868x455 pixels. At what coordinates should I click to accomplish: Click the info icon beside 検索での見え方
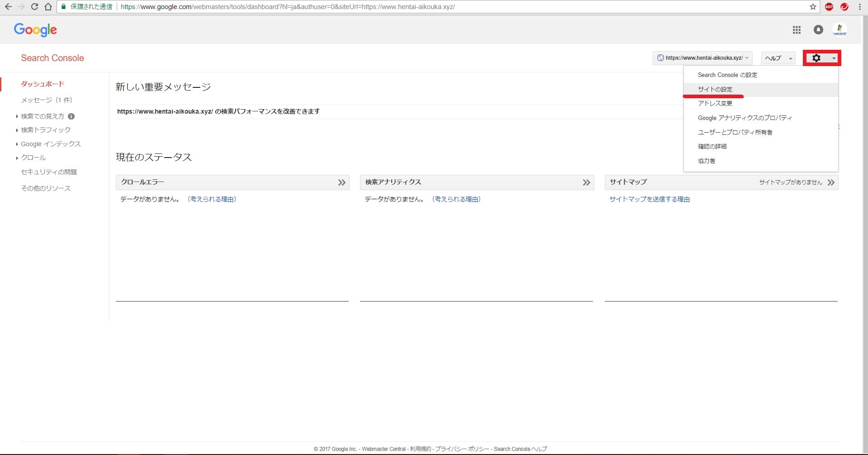(x=71, y=116)
